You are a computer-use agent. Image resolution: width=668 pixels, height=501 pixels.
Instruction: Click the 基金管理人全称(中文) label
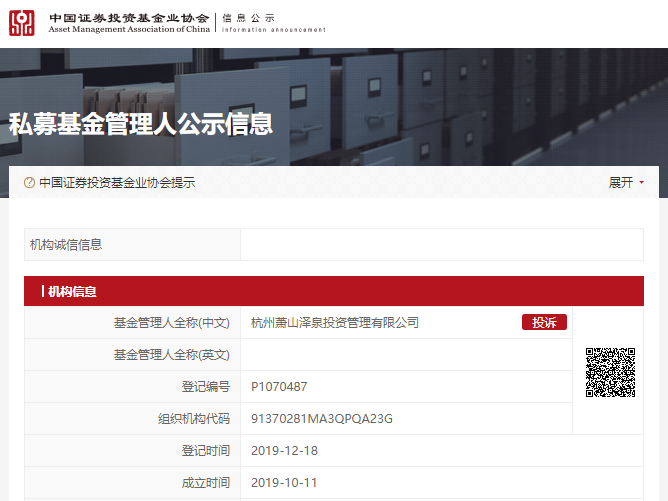coord(172,322)
